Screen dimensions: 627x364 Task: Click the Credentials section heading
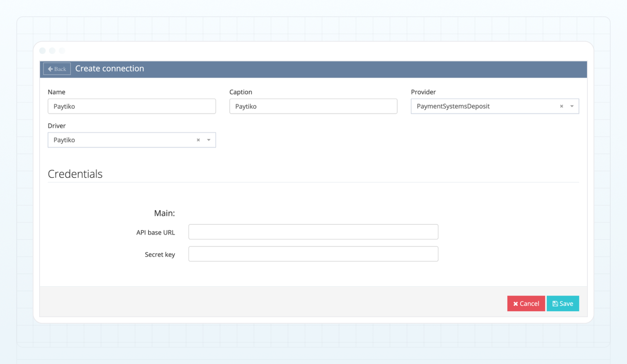[75, 174]
